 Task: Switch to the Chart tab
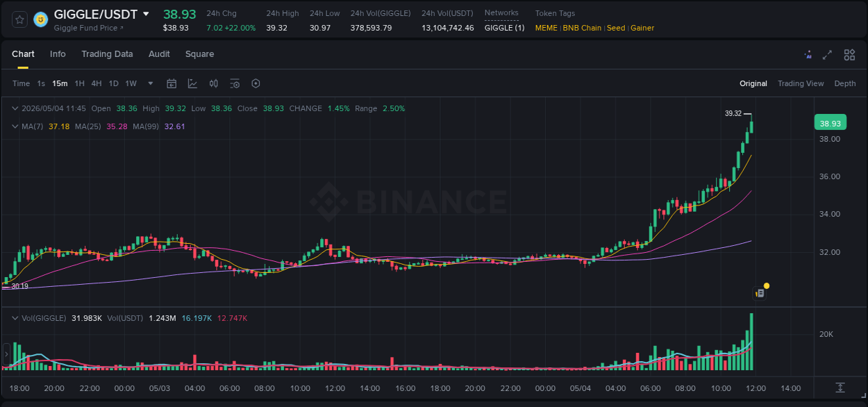(x=23, y=54)
